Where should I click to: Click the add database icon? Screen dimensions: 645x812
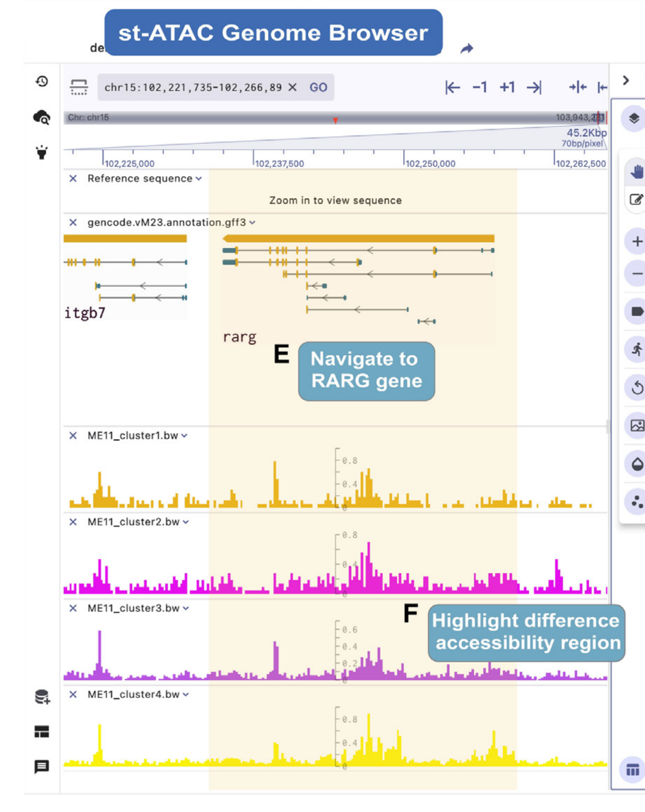coord(42,697)
